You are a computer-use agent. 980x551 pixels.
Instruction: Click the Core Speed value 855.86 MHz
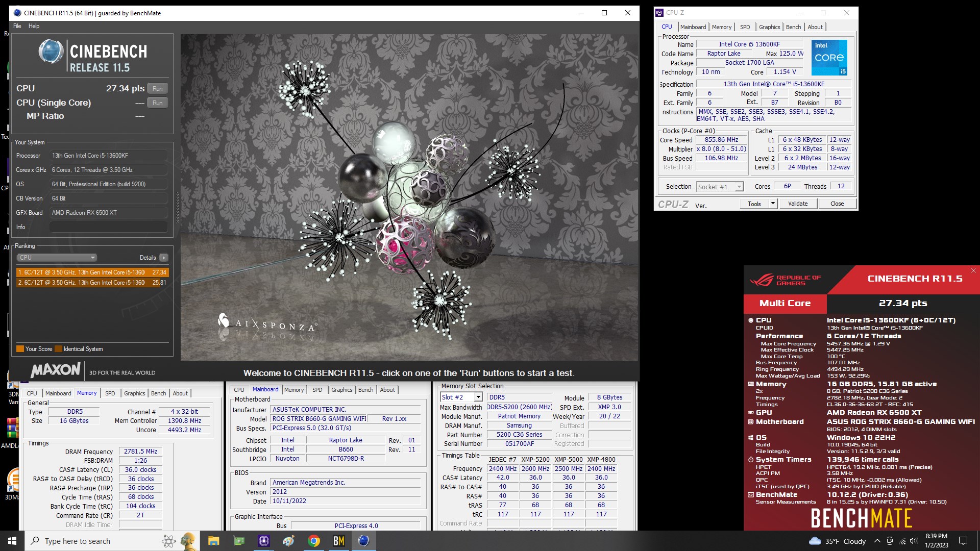(721, 140)
